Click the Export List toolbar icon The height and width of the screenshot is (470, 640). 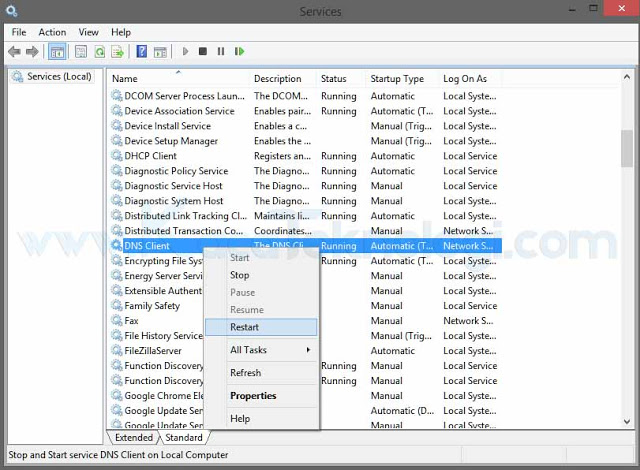(117, 51)
